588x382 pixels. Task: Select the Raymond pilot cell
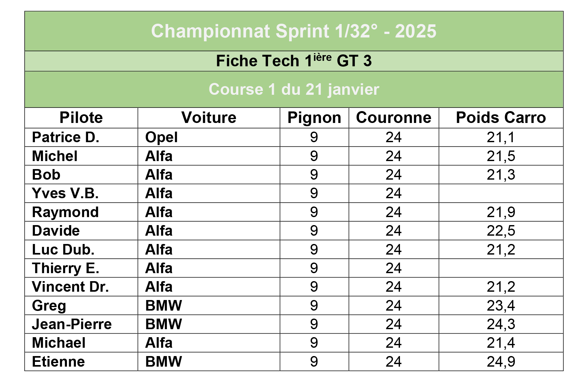pyautogui.click(x=81, y=212)
